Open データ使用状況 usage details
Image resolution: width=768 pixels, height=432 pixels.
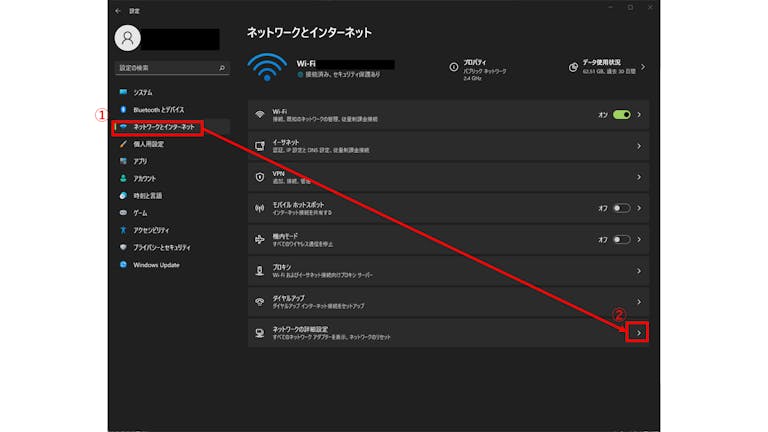607,67
